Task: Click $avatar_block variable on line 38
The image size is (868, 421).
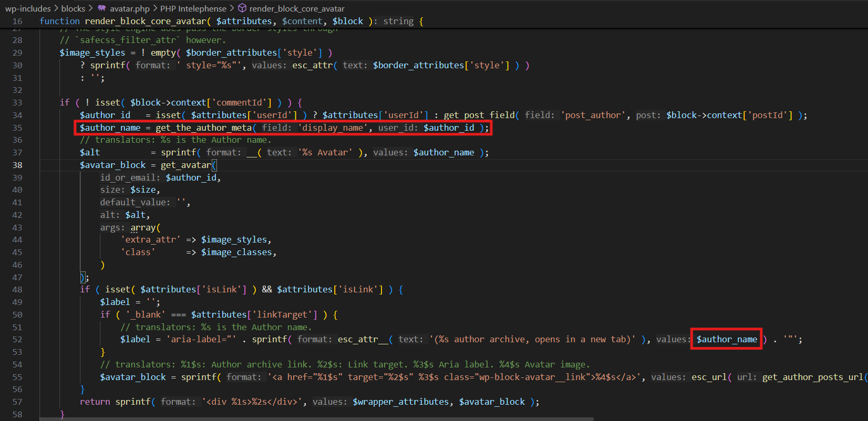Action: pos(112,165)
